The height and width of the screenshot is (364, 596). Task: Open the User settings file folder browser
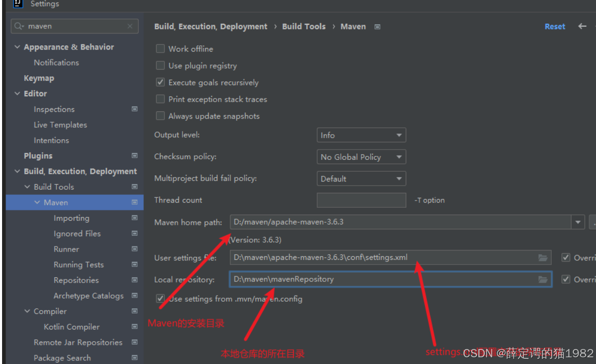[543, 257]
